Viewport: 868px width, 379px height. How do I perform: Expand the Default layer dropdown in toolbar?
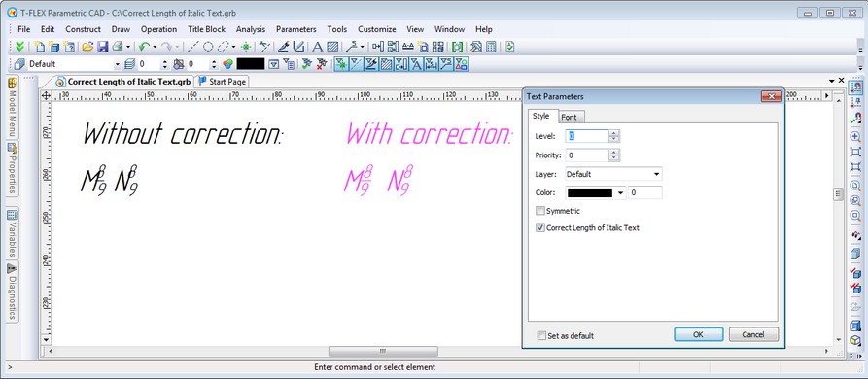coord(117,64)
